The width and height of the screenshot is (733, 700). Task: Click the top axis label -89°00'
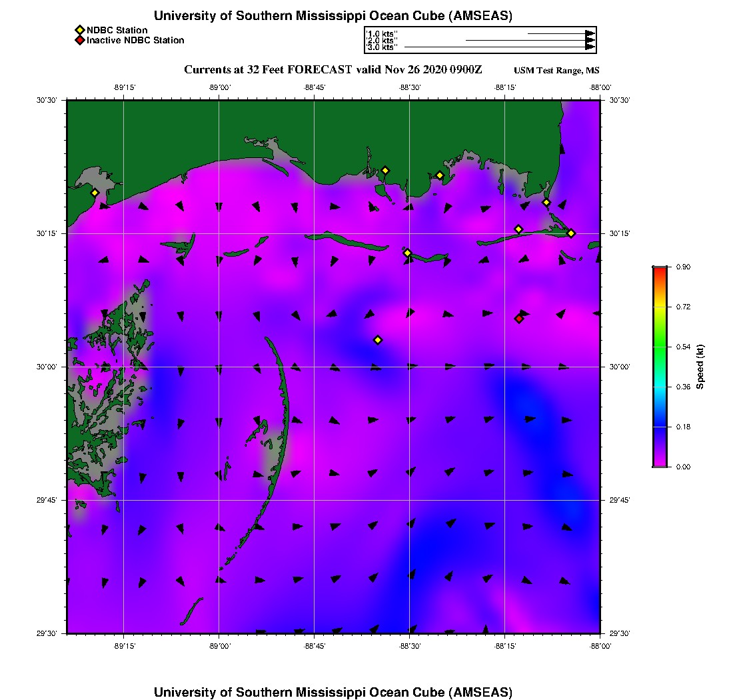pyautogui.click(x=219, y=87)
